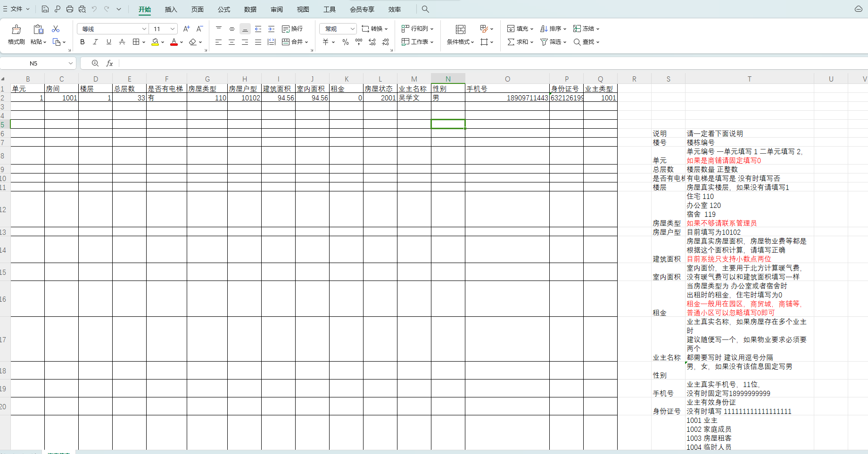Increase font size with A+ icon
The image size is (868, 454).
pyautogui.click(x=186, y=29)
